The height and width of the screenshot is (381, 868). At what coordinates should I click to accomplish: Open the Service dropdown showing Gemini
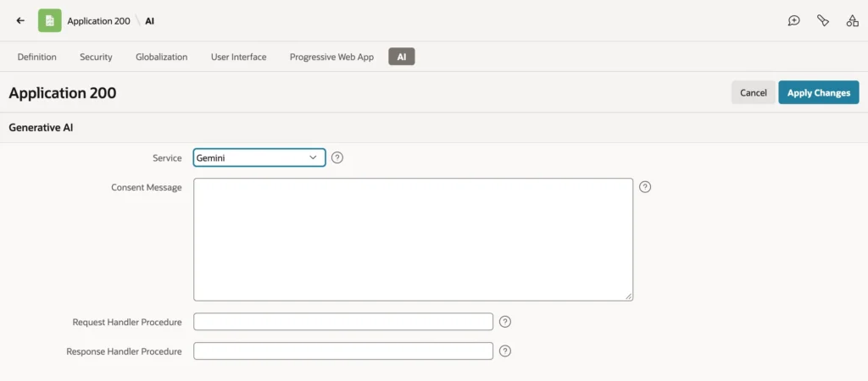tap(259, 157)
